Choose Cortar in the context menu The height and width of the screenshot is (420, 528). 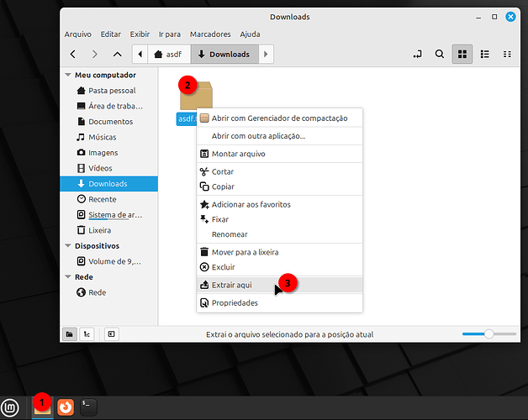(x=279, y=171)
